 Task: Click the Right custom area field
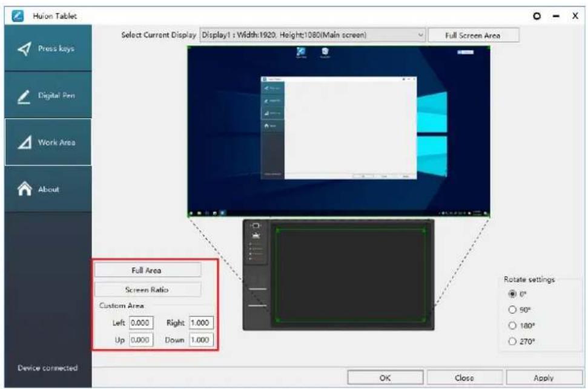tap(201, 322)
